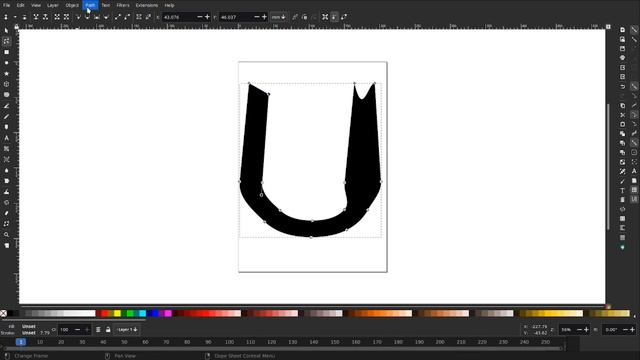The image size is (640, 360).
Task: Select the Pencil freehand tool
Action: 6,116
